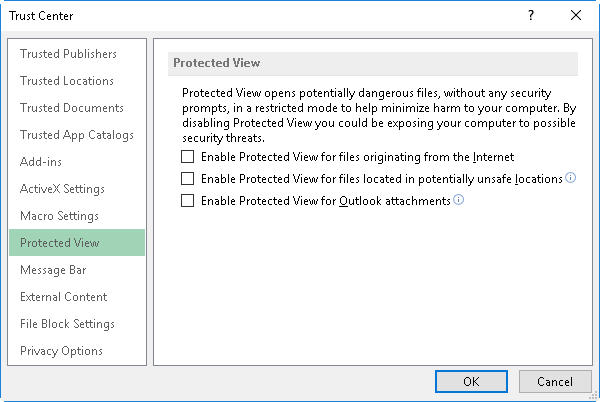Click info icon beside unsafe locations option

click(x=571, y=178)
